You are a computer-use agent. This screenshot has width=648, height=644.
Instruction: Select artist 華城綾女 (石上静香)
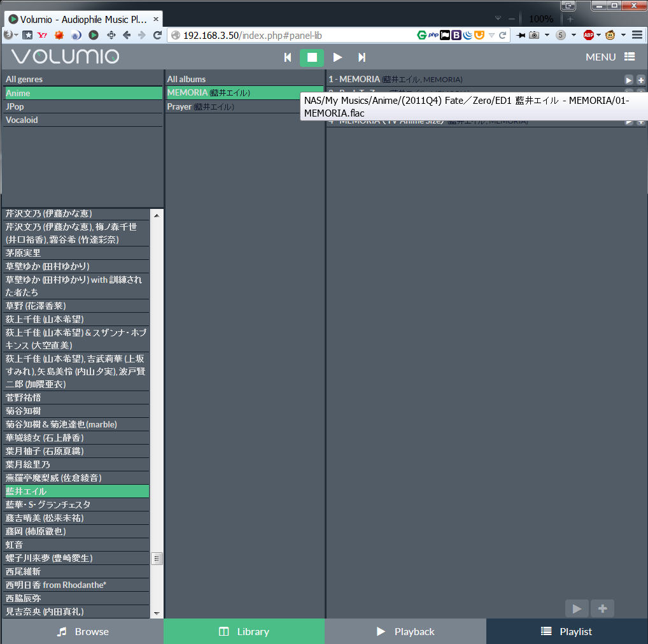pos(76,438)
